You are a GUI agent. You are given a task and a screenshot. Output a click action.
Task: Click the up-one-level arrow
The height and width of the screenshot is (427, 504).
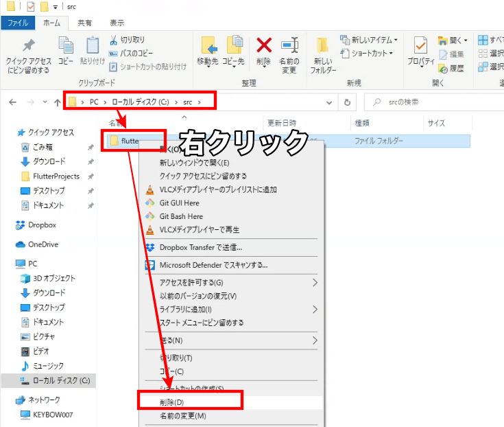coord(57,102)
